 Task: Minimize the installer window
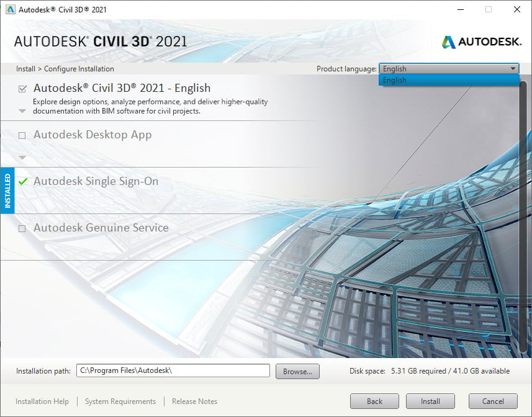(x=461, y=9)
